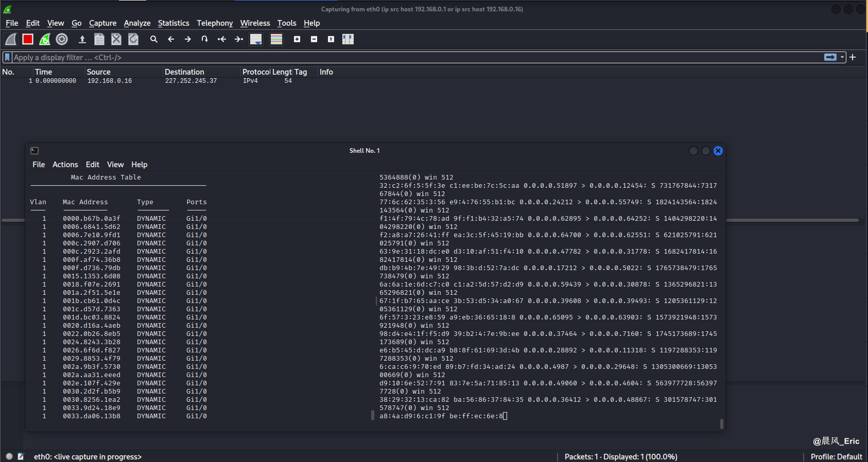This screenshot has width=868, height=462.
Task: Sort packets by Protocol column header
Action: (256, 72)
